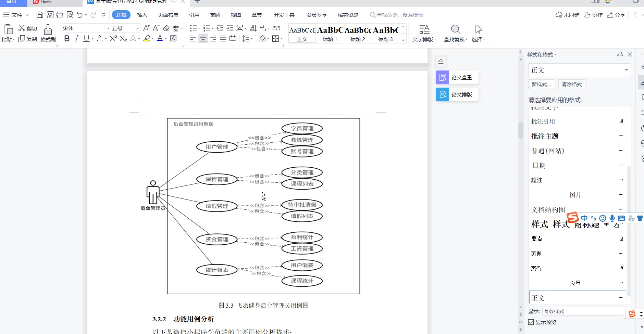
Task: Toggle Italic formatting
Action: click(76, 39)
